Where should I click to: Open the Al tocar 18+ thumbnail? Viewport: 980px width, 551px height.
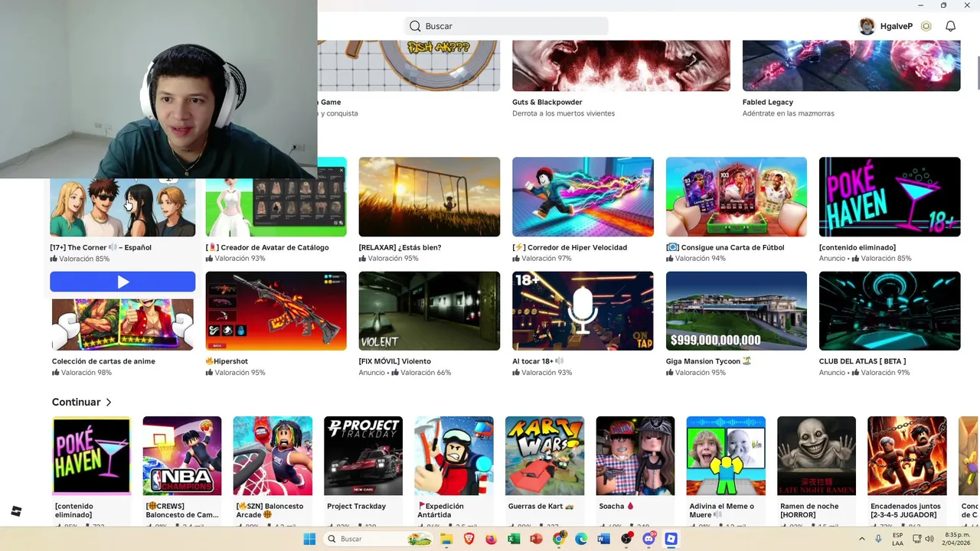(583, 311)
